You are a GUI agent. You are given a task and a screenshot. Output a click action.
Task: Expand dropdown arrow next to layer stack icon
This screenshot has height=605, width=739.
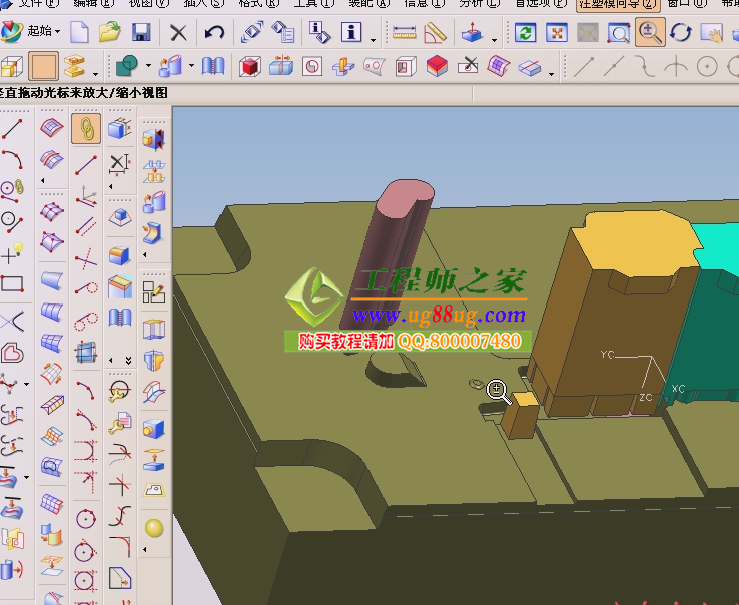pos(96,73)
